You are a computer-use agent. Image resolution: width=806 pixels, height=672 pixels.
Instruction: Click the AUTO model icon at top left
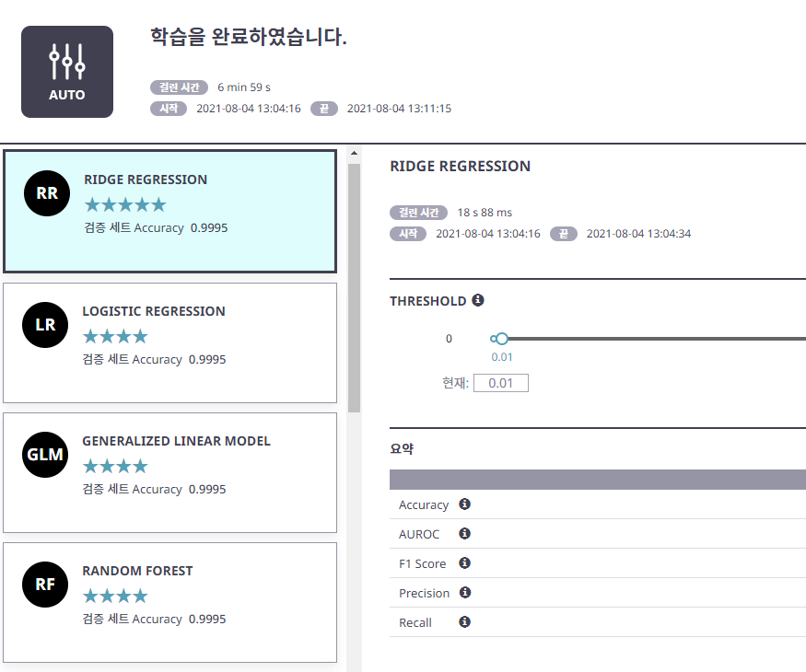tap(66, 71)
